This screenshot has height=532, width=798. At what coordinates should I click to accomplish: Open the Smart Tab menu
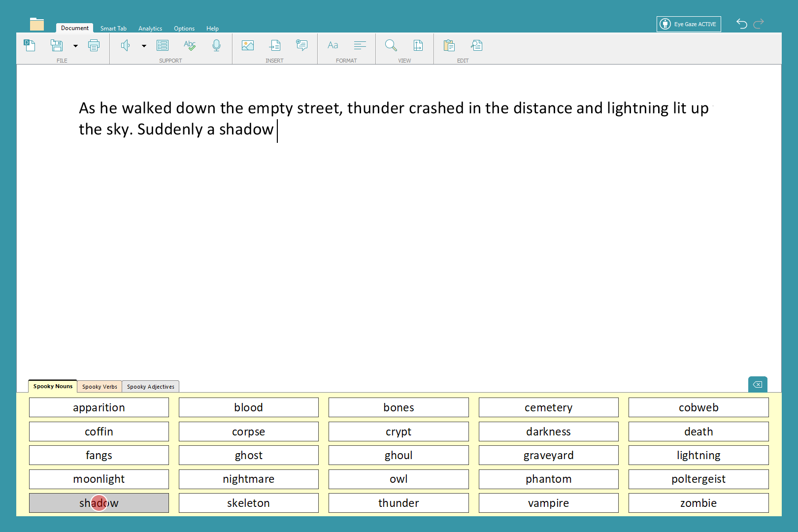pyautogui.click(x=113, y=29)
